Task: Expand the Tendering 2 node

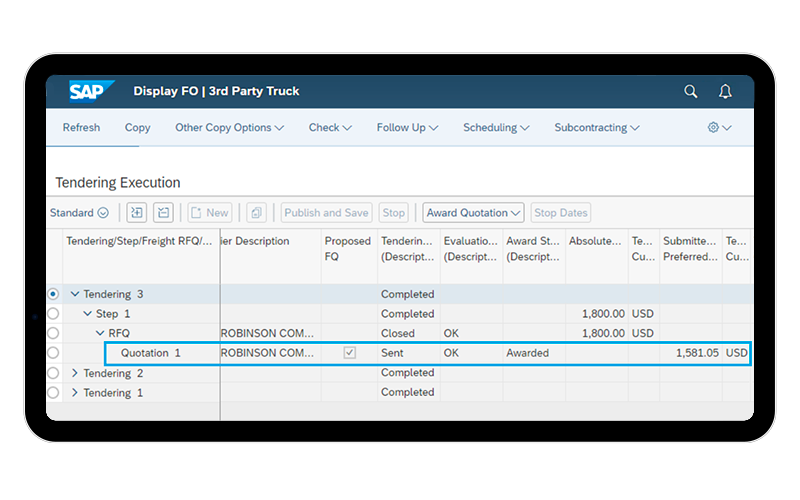Action: click(x=75, y=373)
